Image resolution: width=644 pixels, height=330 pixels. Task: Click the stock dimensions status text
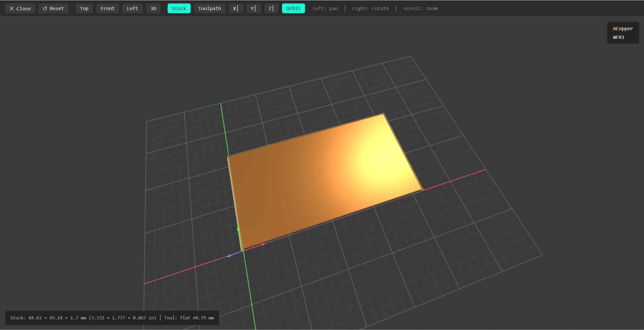[83, 318]
